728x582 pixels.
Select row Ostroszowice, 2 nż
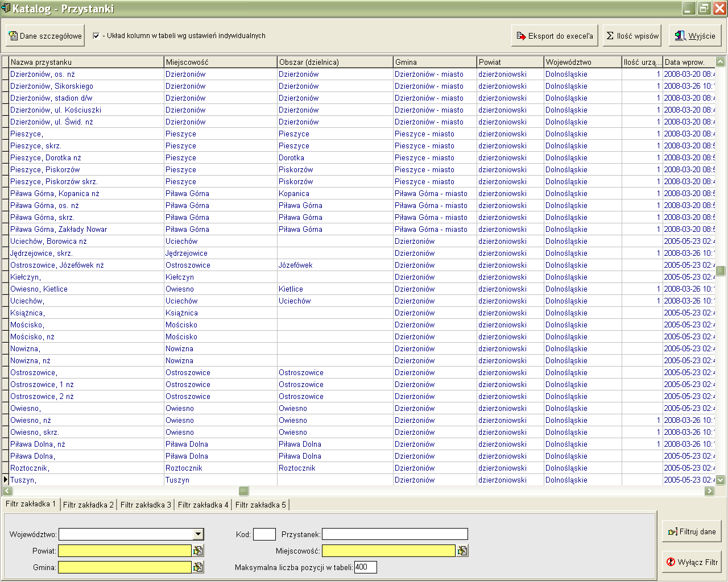pyautogui.click(x=362, y=397)
